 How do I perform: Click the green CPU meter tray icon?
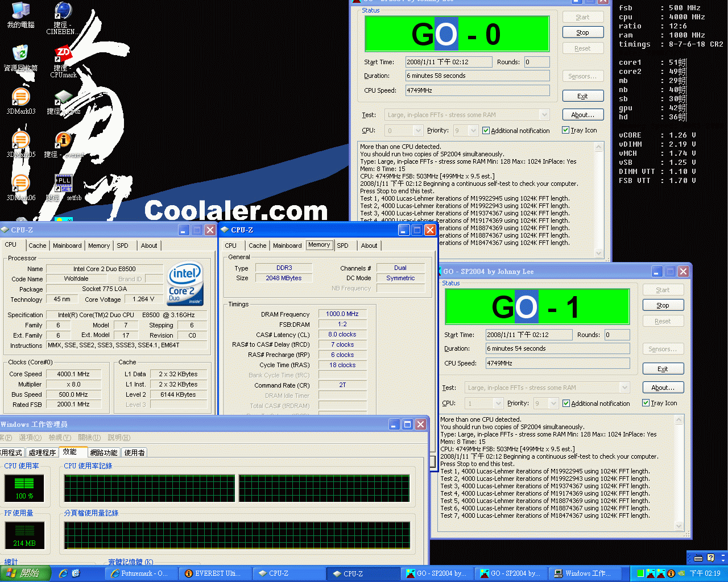pos(640,573)
